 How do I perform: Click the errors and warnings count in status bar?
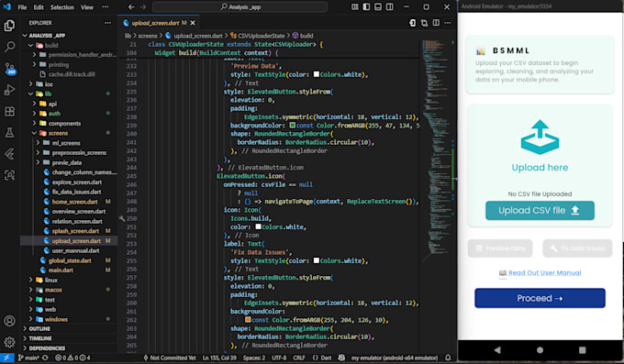point(72,358)
